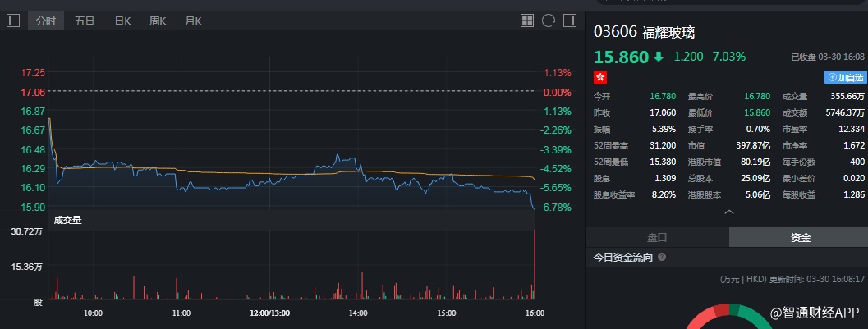Click the 成交量 volume panel header
The image size is (868, 329).
click(x=67, y=220)
